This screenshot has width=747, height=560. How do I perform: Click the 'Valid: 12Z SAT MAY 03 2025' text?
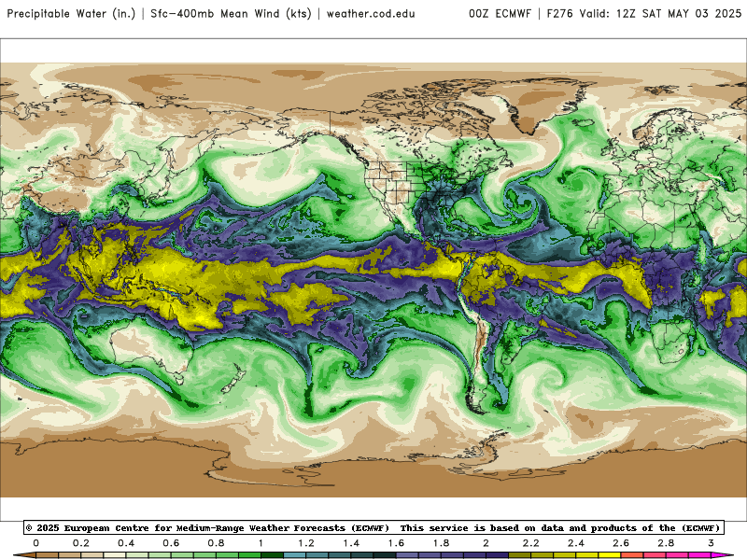660,14
